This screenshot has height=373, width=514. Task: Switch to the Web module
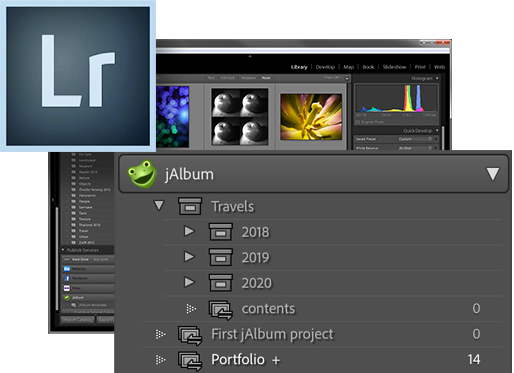coord(439,67)
